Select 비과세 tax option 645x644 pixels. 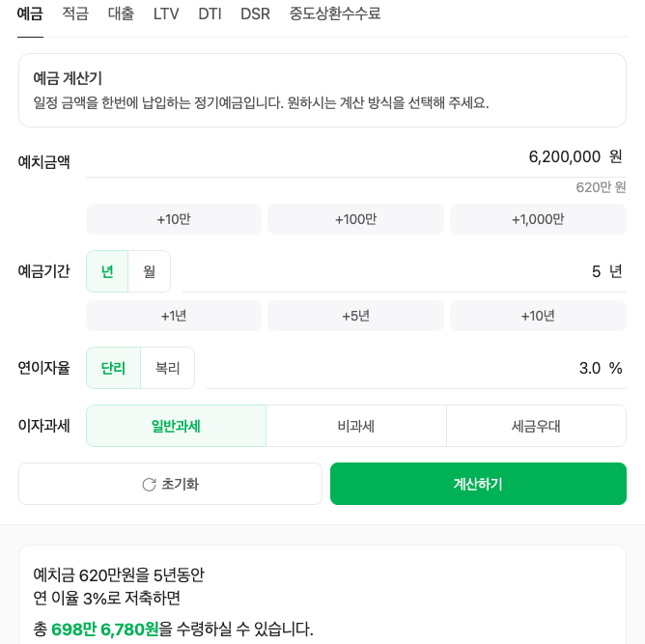tap(356, 426)
